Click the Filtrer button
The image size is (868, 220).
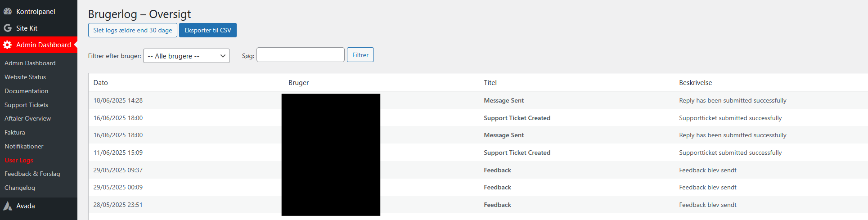360,55
